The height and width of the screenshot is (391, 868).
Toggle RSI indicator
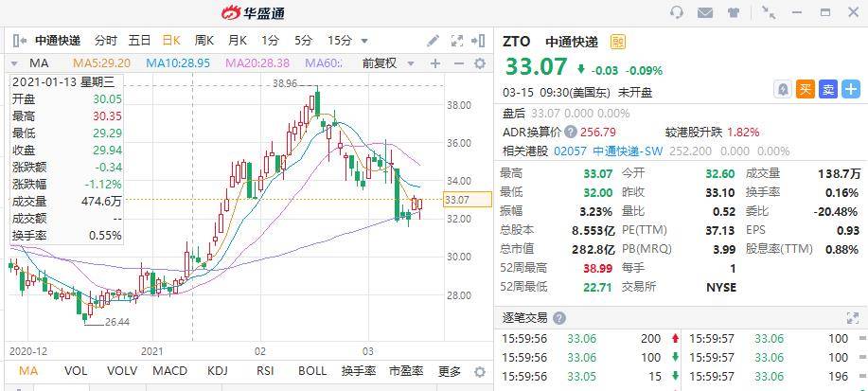point(267,371)
